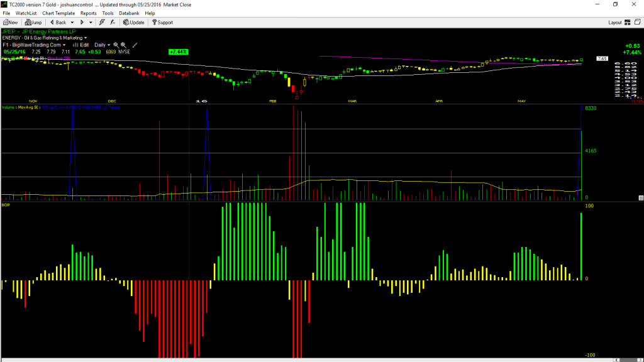Click the second magnifier zoom icon
The width and height of the screenshot is (644, 362).
point(123,45)
